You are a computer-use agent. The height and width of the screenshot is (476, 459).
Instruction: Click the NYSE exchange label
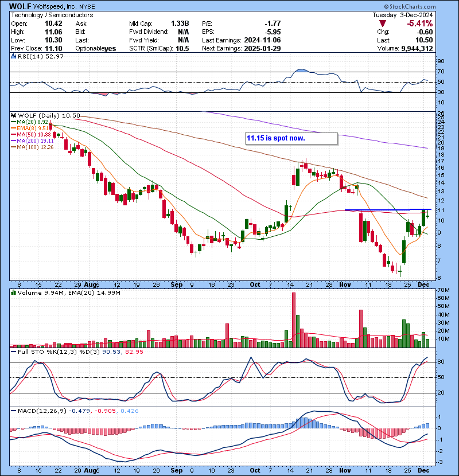click(x=87, y=7)
